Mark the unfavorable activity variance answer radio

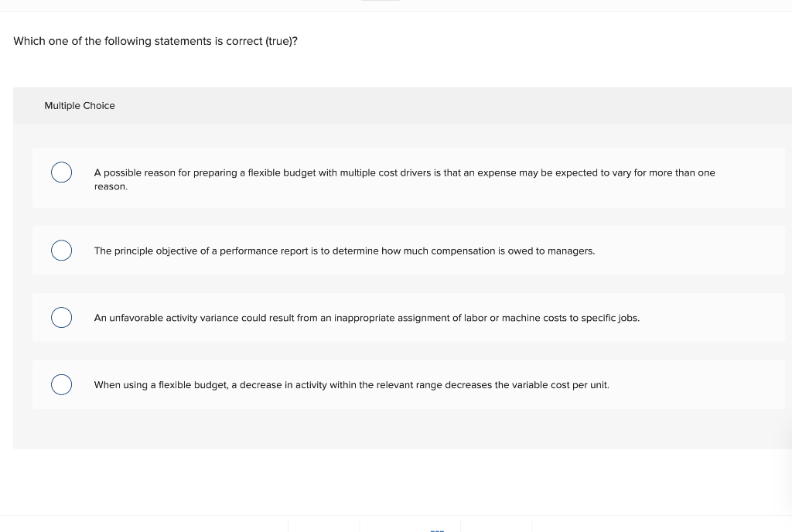(61, 318)
